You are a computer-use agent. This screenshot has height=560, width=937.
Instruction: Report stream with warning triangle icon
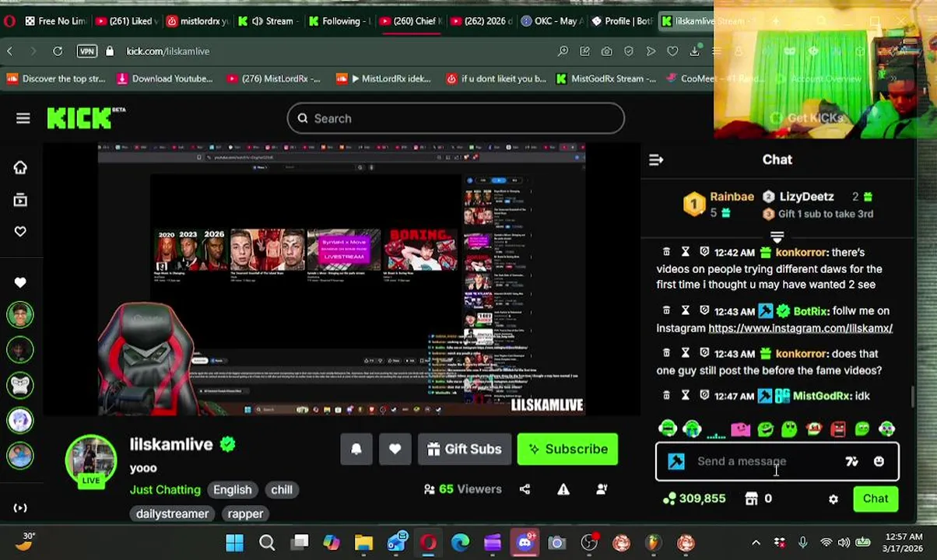click(563, 489)
